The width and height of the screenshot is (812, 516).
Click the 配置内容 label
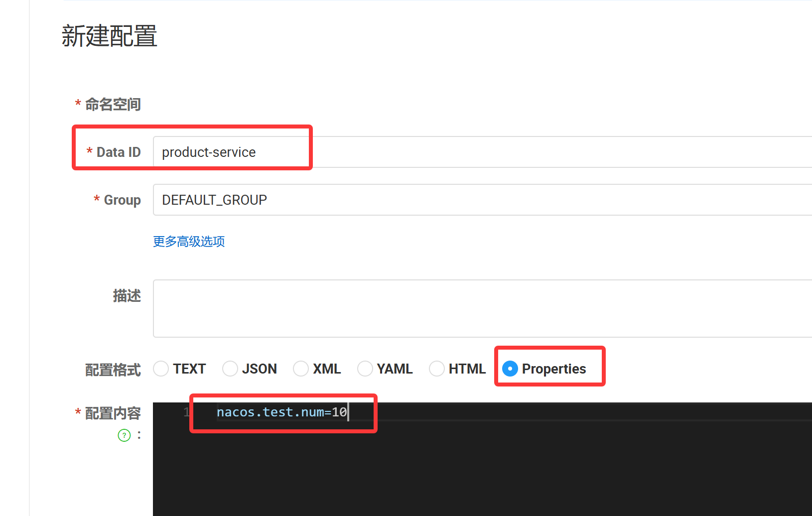(x=113, y=413)
